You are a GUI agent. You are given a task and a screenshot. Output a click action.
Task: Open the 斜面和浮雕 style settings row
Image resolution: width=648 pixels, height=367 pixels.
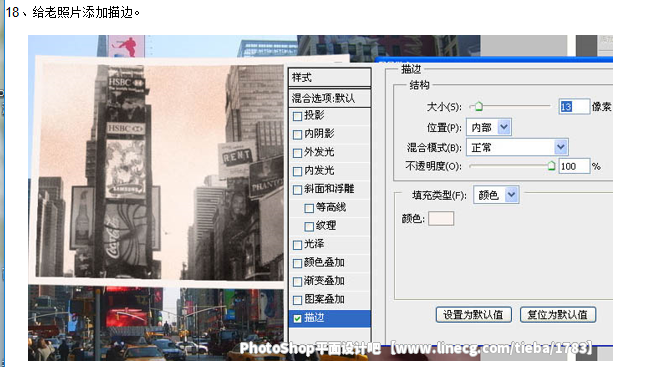[329, 189]
